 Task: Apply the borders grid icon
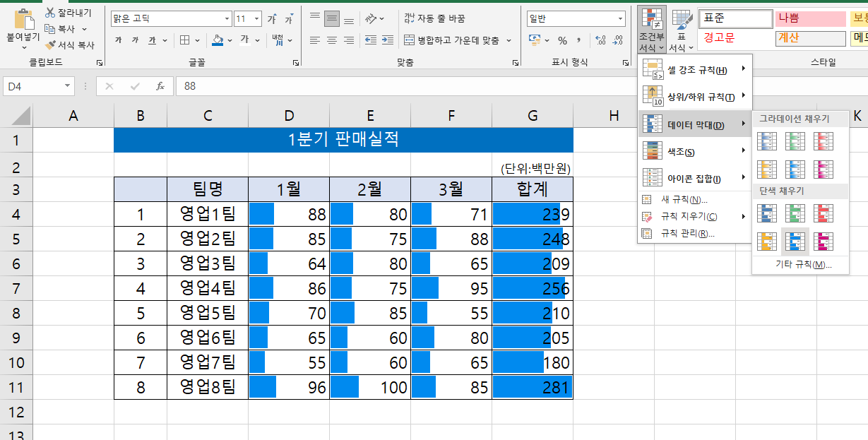tap(184, 40)
